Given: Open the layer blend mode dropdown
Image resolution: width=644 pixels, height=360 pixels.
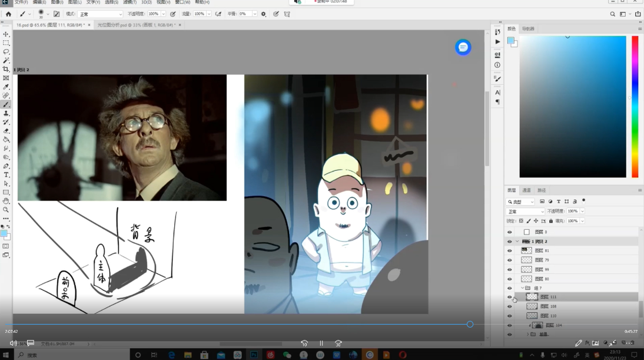Looking at the screenshot, I should (x=525, y=212).
